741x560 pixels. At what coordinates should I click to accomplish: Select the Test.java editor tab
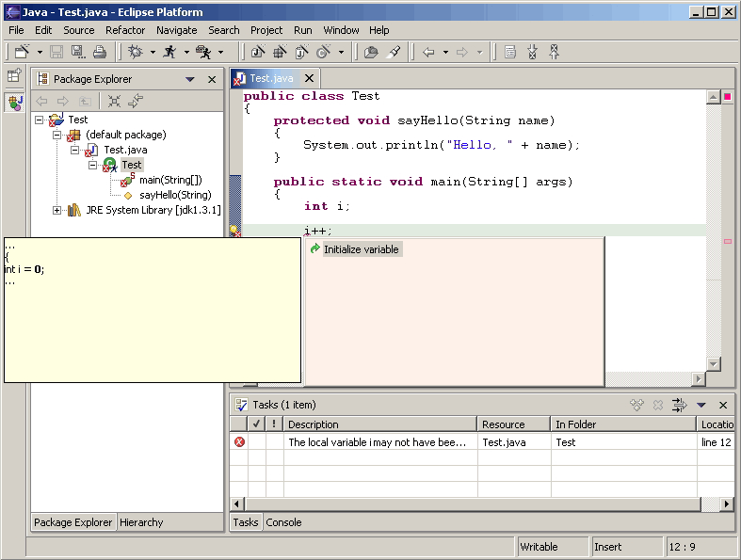[271, 78]
